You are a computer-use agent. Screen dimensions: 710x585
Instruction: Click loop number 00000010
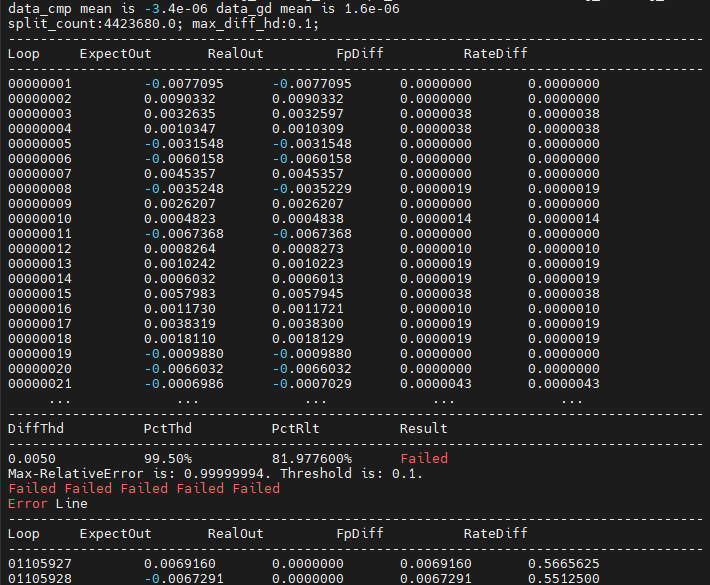click(40, 219)
